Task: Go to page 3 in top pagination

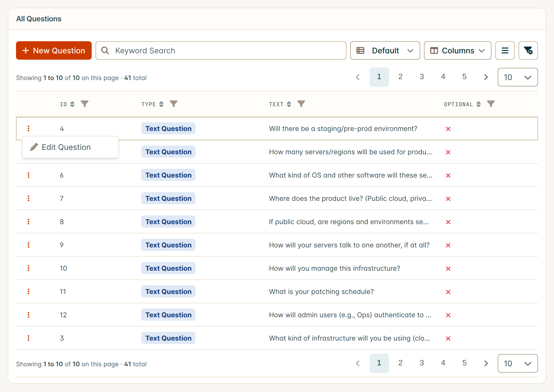Action: click(x=422, y=77)
